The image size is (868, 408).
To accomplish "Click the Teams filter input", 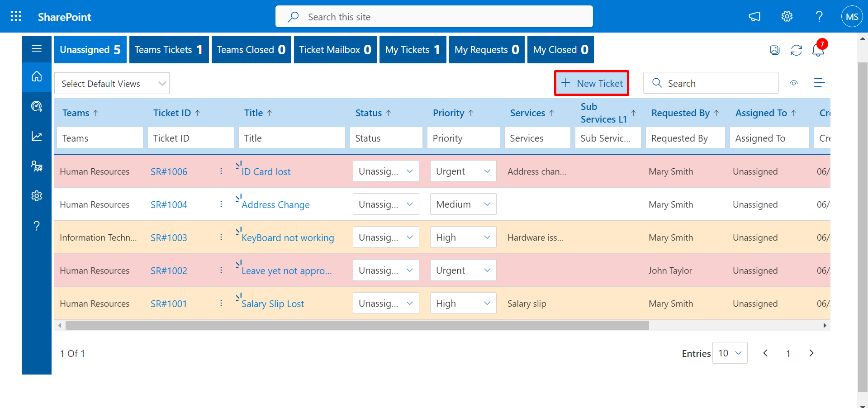I will pos(100,138).
